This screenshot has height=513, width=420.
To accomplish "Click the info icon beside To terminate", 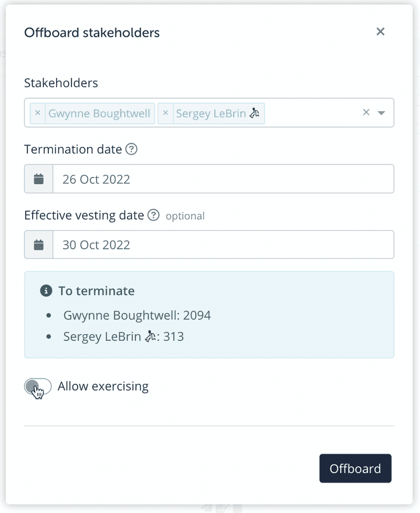I will (x=47, y=290).
